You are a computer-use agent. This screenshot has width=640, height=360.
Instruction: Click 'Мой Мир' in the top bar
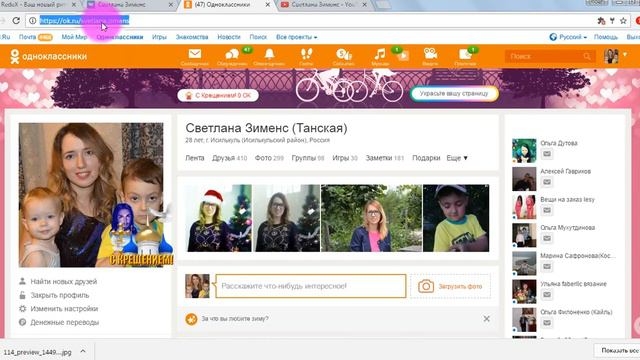click(74, 37)
